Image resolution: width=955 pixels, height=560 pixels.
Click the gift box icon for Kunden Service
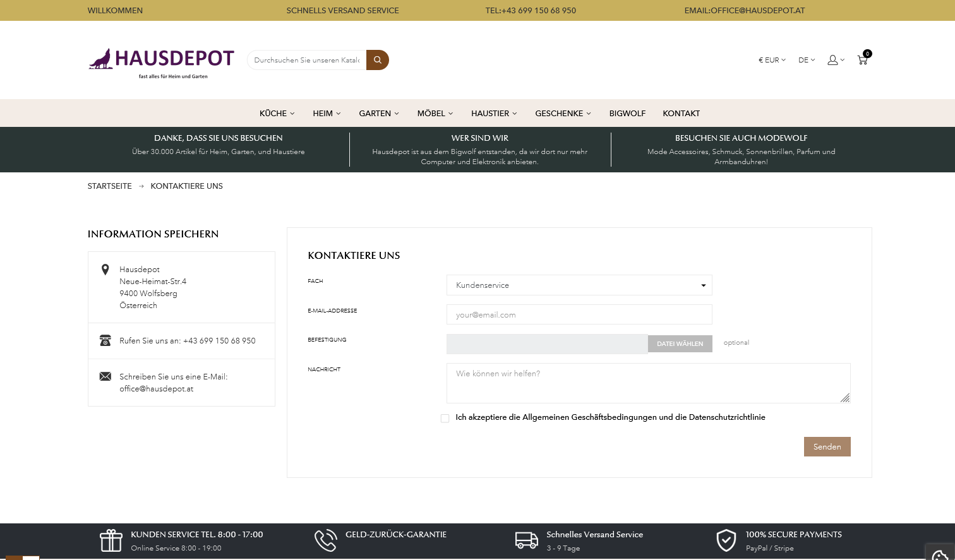coord(111,540)
